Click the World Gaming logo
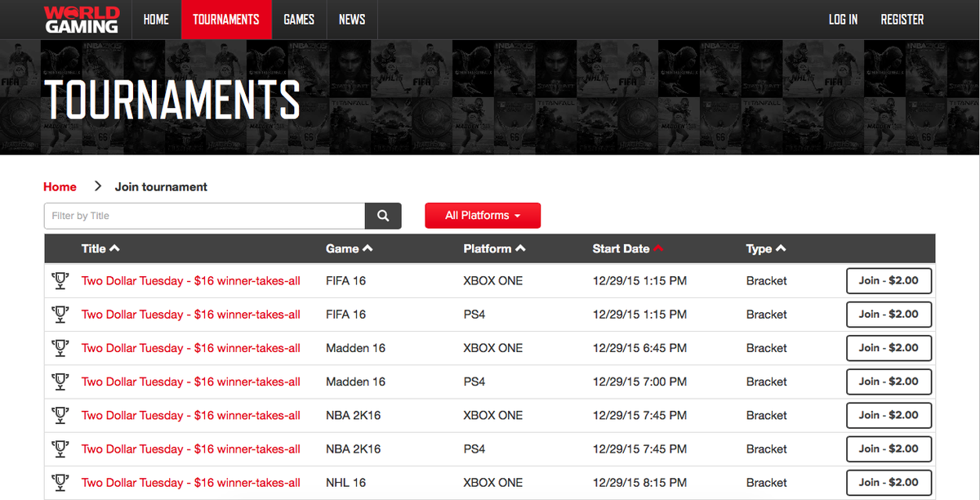980x500 pixels. [x=81, y=20]
